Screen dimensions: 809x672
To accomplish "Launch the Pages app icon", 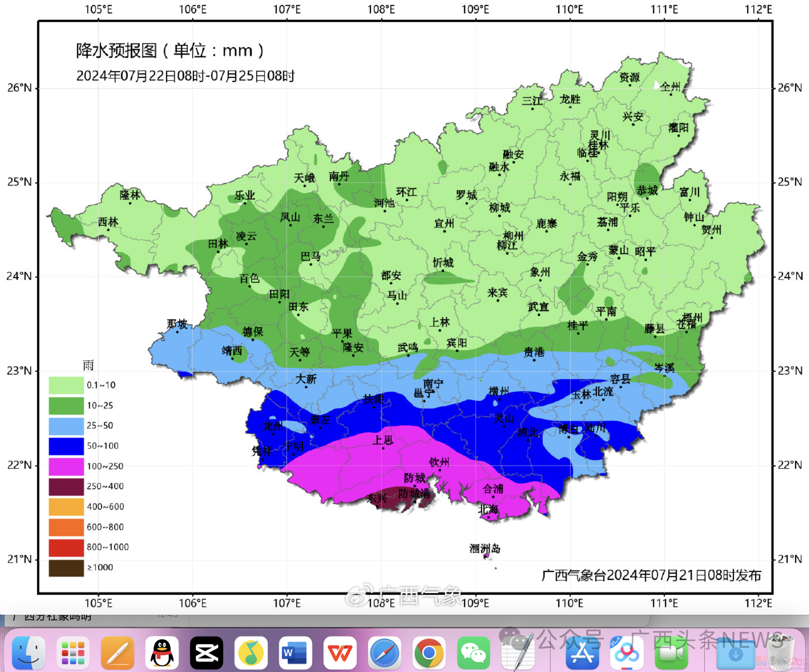I will [117, 653].
